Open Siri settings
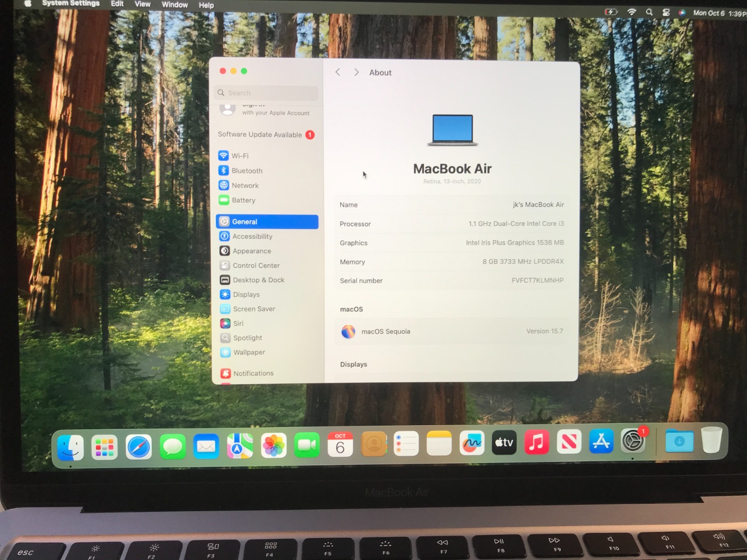This screenshot has width=747, height=560. pyautogui.click(x=238, y=323)
